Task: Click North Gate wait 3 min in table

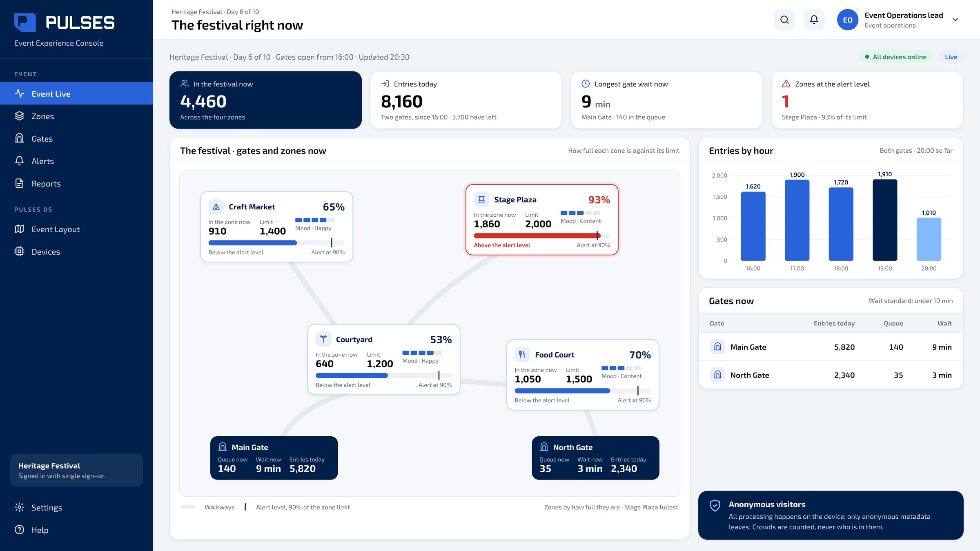Action: point(942,375)
